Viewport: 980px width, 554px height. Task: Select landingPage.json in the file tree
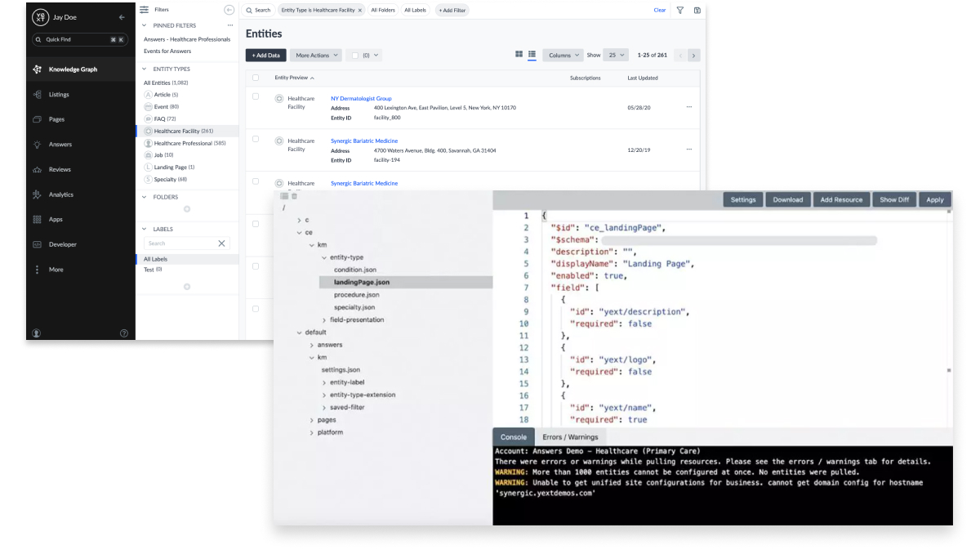tap(362, 282)
